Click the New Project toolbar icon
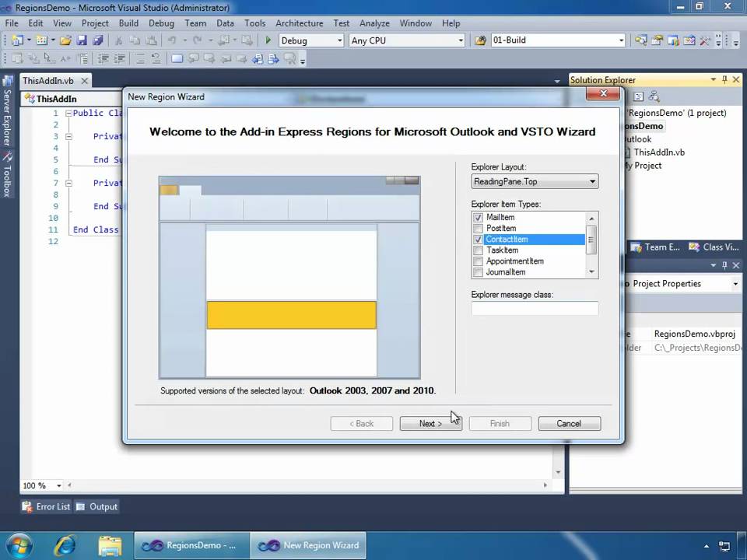The width and height of the screenshot is (747, 560). click(17, 40)
